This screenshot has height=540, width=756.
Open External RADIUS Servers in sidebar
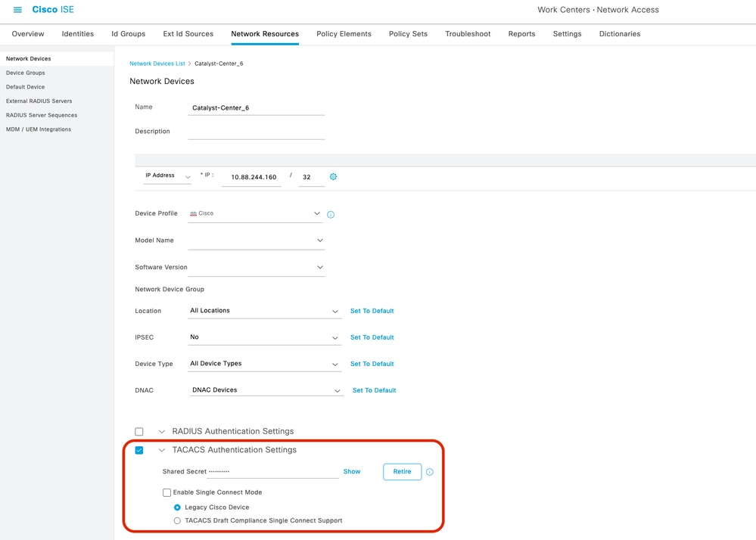pos(39,101)
